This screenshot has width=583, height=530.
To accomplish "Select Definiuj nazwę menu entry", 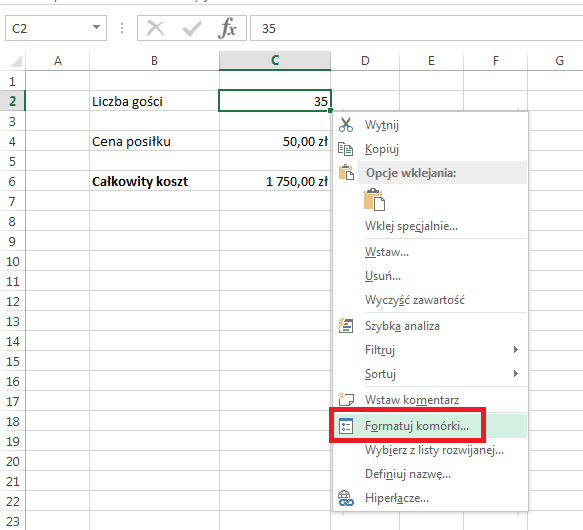I will pyautogui.click(x=408, y=474).
